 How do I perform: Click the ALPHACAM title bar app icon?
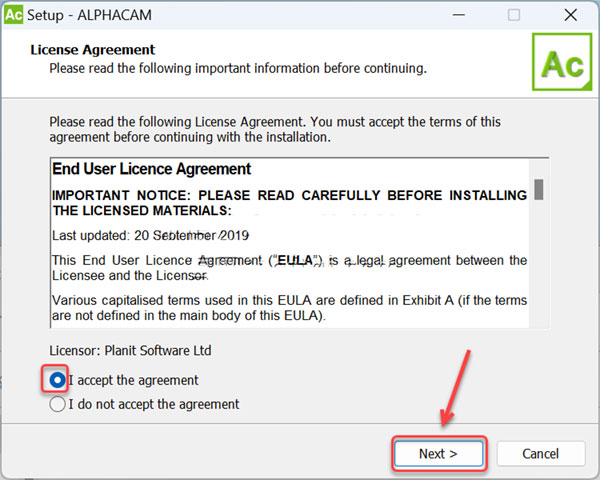13,15
